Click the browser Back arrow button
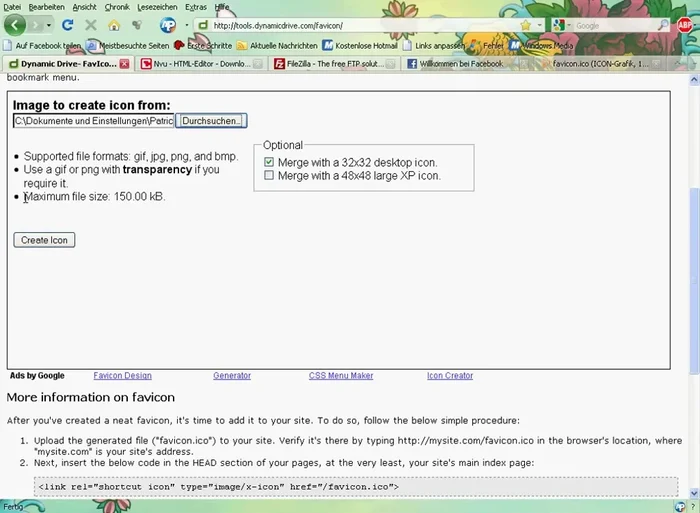 [x=16, y=25]
